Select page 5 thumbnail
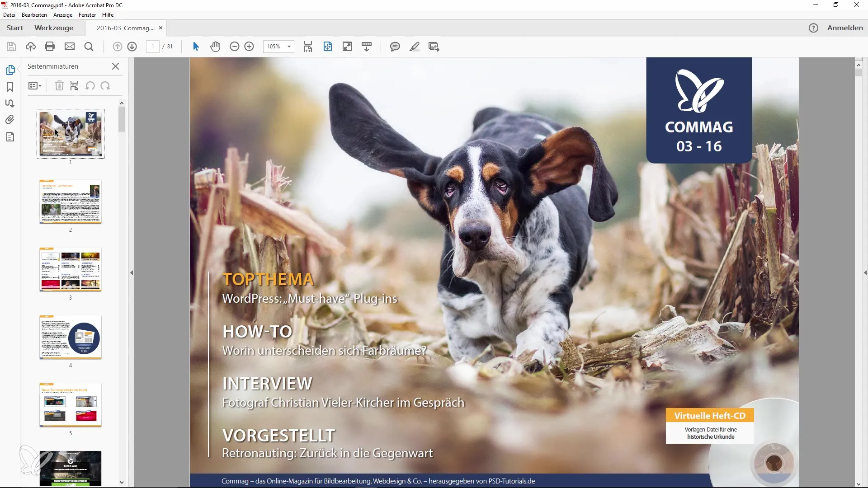Image resolution: width=868 pixels, height=488 pixels. pos(71,405)
